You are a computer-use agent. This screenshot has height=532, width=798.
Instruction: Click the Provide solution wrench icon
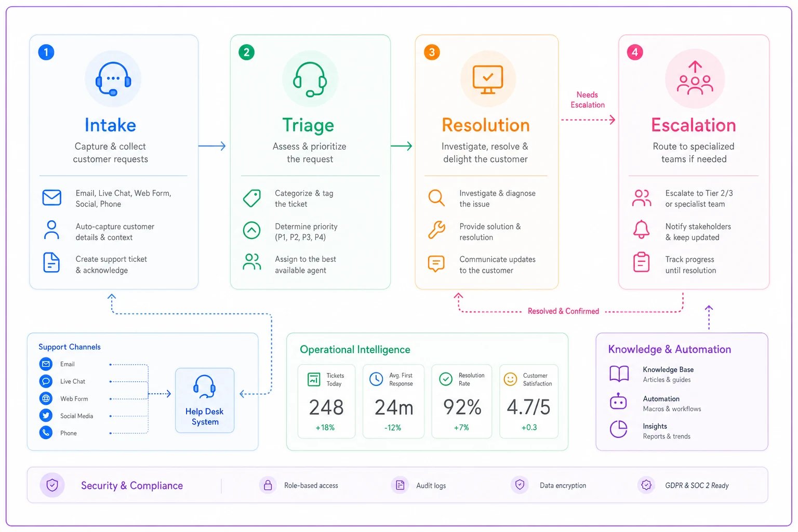[436, 230]
